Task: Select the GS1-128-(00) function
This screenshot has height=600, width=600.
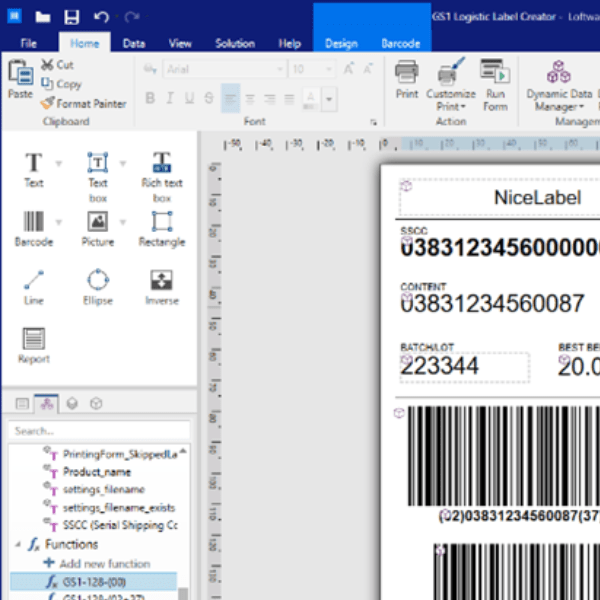Action: click(x=93, y=582)
